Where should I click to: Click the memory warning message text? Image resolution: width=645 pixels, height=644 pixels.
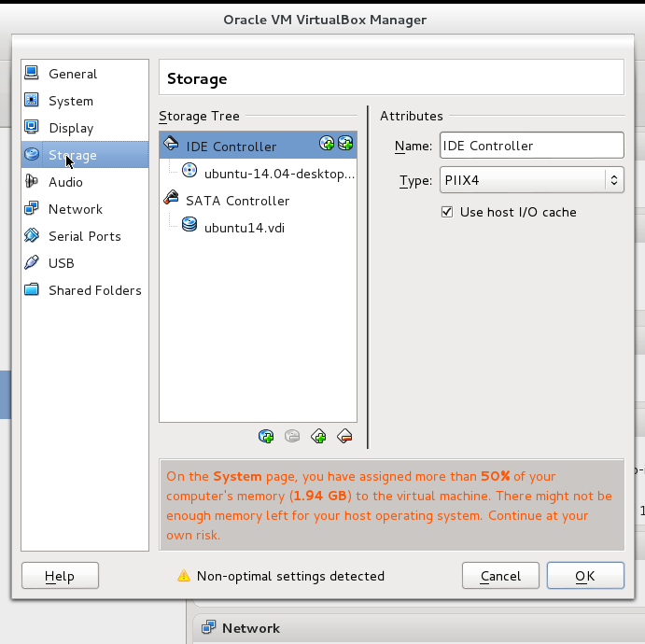click(x=388, y=506)
